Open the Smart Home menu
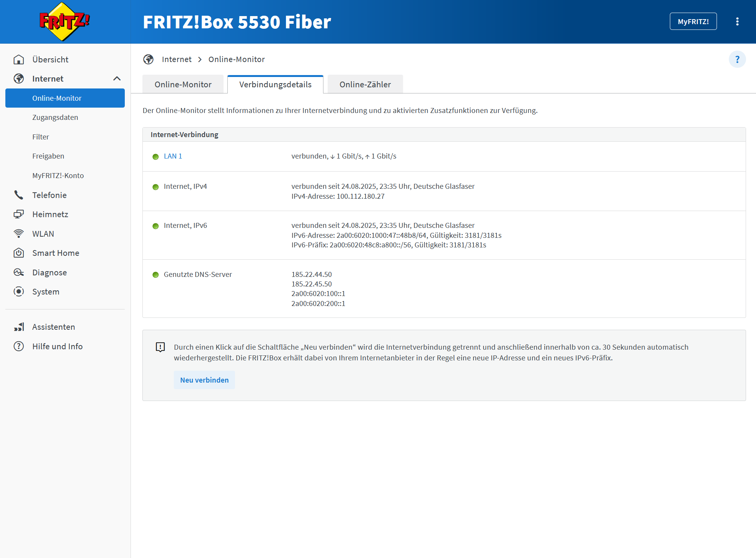Image resolution: width=756 pixels, height=558 pixels. pos(56,253)
